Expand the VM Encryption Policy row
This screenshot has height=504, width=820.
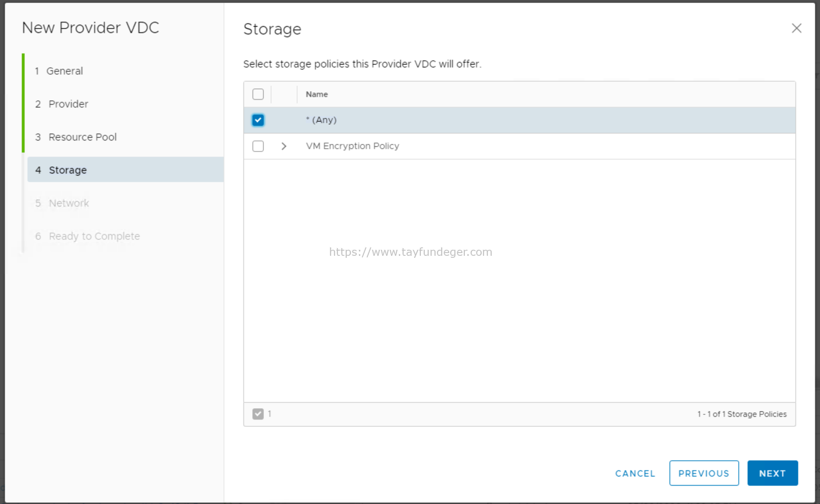pos(284,146)
